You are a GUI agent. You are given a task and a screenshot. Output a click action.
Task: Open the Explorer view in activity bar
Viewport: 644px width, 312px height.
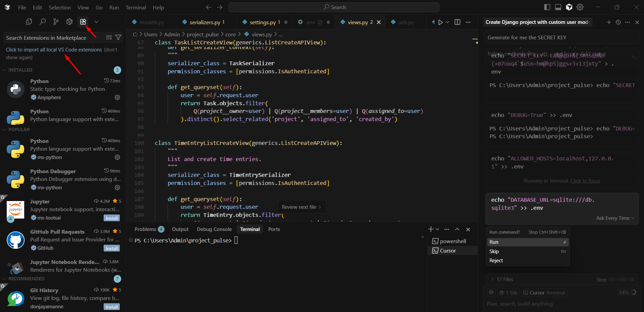click(29, 22)
